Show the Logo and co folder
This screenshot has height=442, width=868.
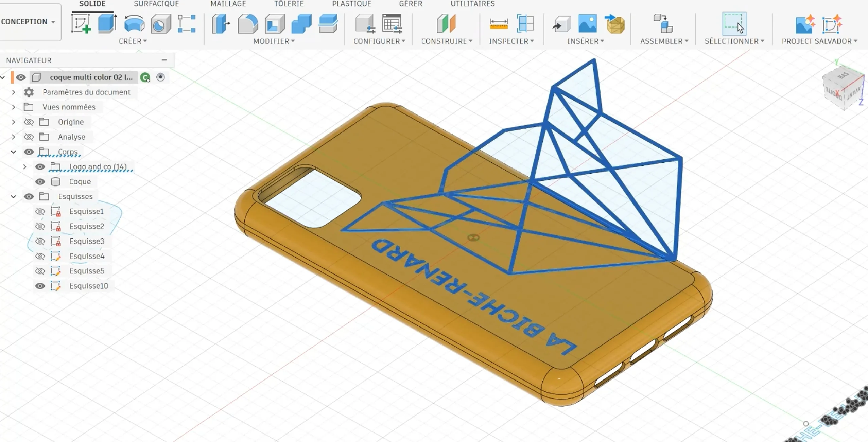tap(41, 166)
